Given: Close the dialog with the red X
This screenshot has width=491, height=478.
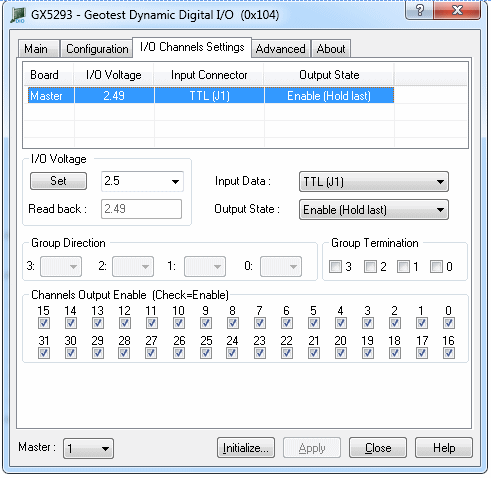Looking at the screenshot, I should click(457, 10).
